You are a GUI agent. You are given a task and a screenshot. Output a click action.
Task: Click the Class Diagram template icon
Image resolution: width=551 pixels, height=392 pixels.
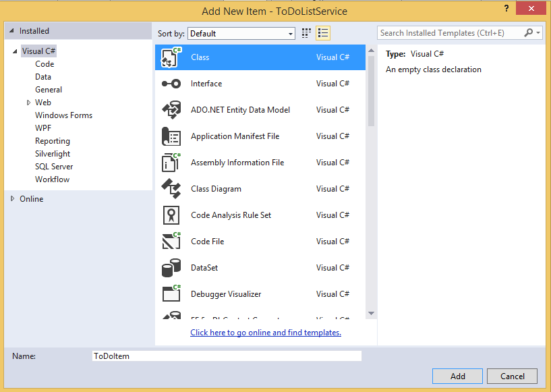171,189
